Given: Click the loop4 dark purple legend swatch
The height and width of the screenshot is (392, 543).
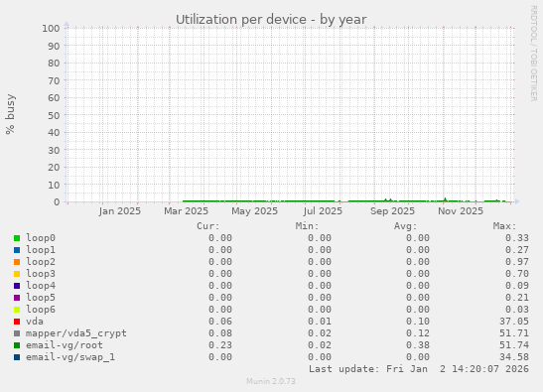Looking at the screenshot, I should click(x=17, y=286).
